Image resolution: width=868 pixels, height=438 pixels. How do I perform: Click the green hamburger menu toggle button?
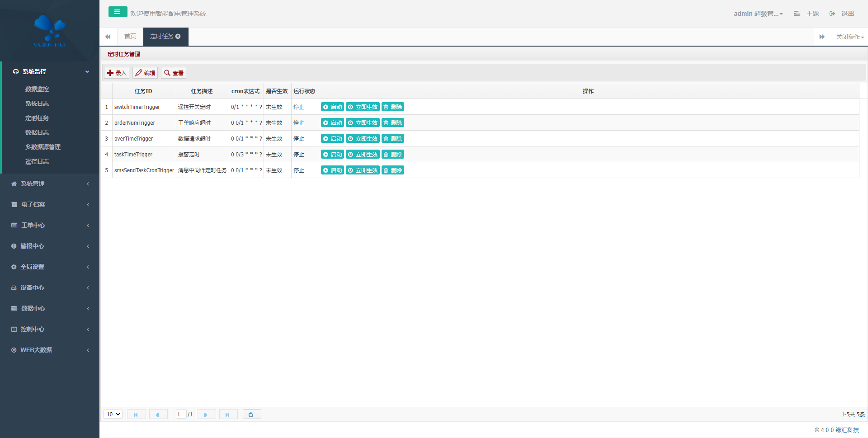tap(118, 12)
